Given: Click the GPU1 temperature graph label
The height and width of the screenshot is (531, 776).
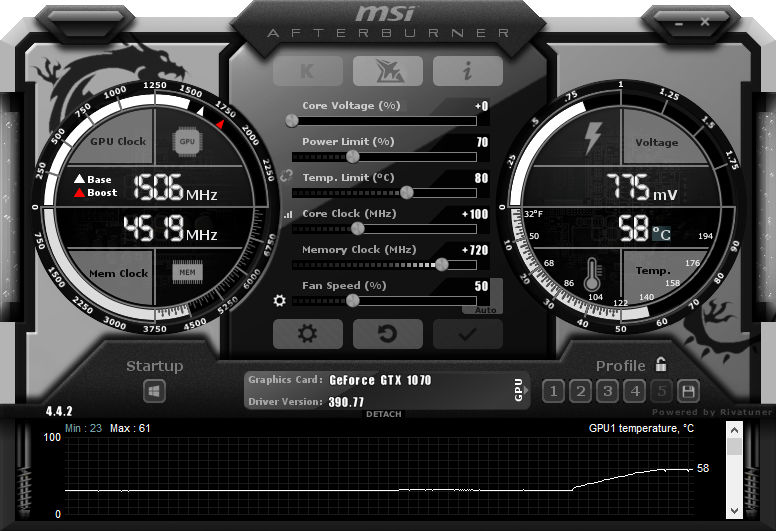Looking at the screenshot, I should pyautogui.click(x=641, y=429).
